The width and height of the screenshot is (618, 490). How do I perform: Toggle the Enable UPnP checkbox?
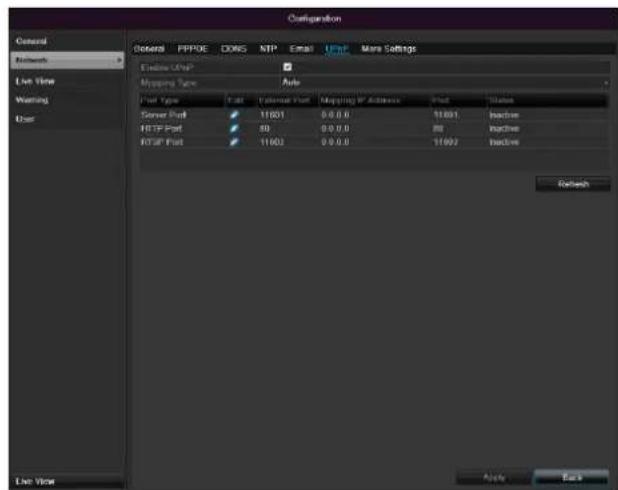288,67
